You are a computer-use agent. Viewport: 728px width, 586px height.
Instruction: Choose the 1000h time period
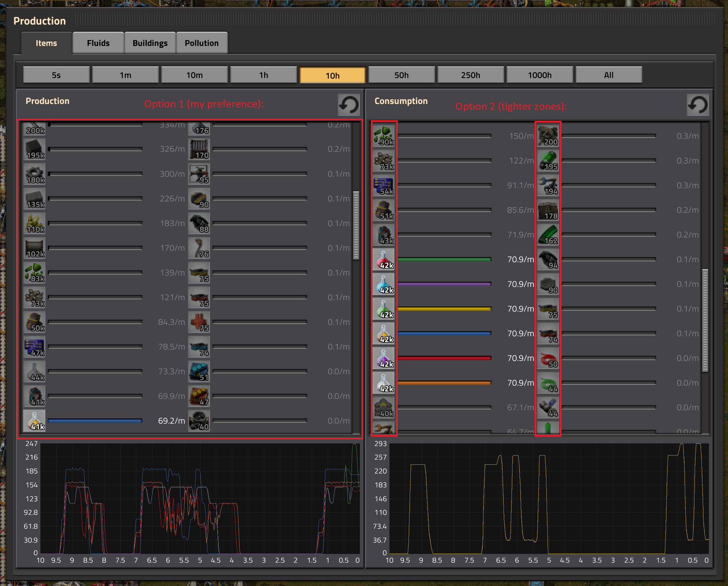click(x=539, y=75)
